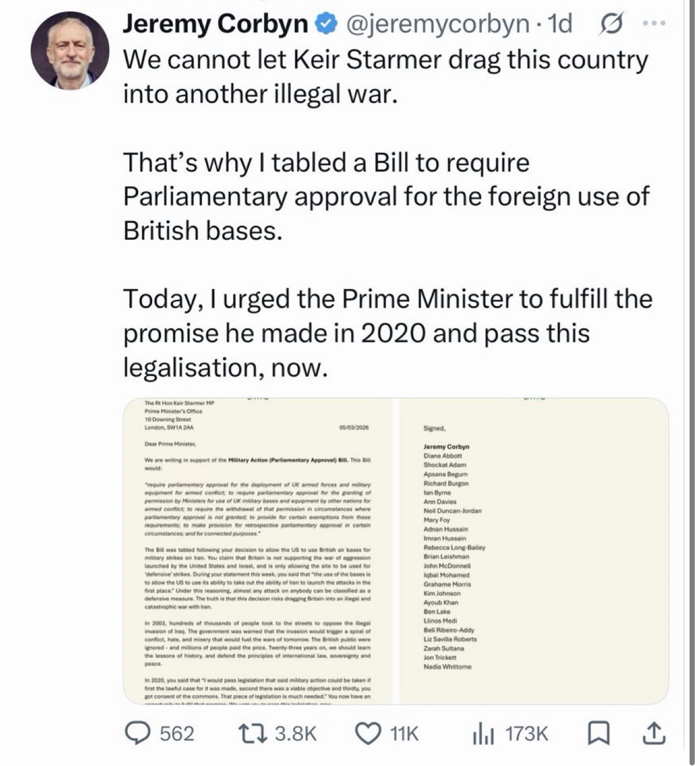
Task: Click the Jeremy Corbyn display name
Action: click(215, 24)
